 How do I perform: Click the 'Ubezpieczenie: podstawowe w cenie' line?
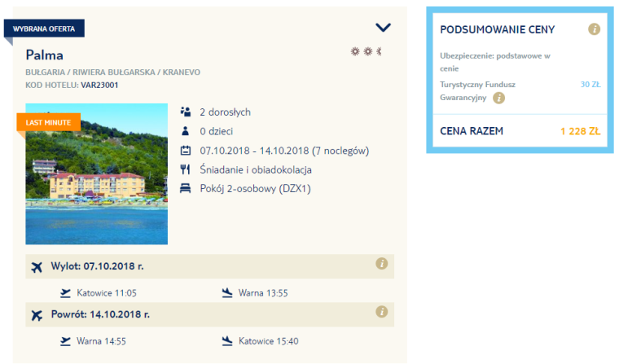pos(495,62)
